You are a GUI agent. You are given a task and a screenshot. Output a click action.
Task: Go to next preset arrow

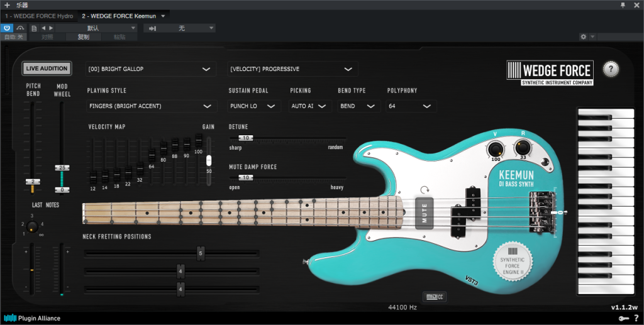point(51,28)
